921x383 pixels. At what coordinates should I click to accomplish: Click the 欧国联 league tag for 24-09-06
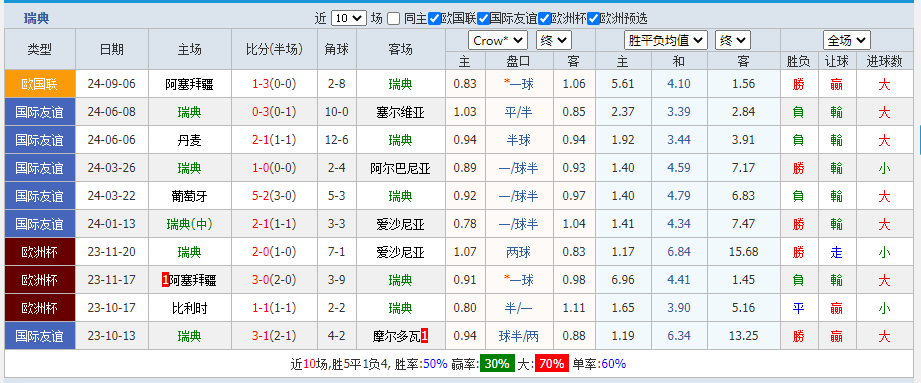click(x=40, y=84)
